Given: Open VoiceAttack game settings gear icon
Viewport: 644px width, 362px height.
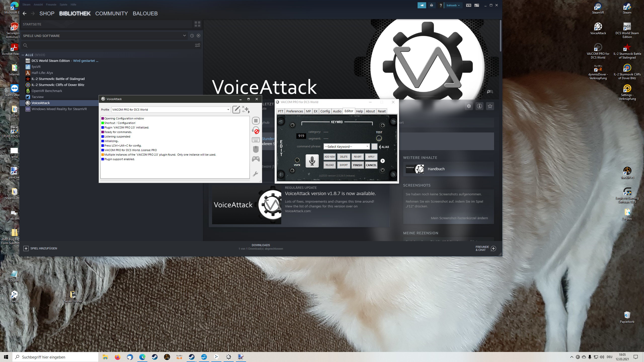Looking at the screenshot, I should point(469,106).
